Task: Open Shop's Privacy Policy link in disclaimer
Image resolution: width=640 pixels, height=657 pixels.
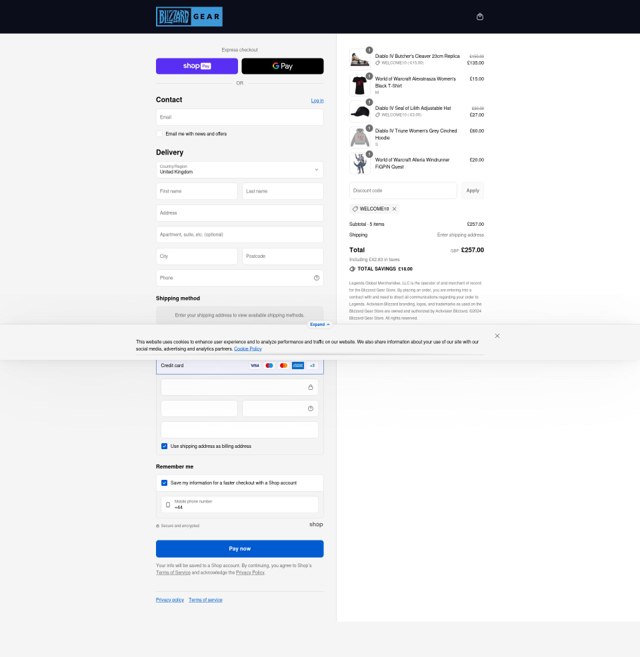Action: (250, 572)
